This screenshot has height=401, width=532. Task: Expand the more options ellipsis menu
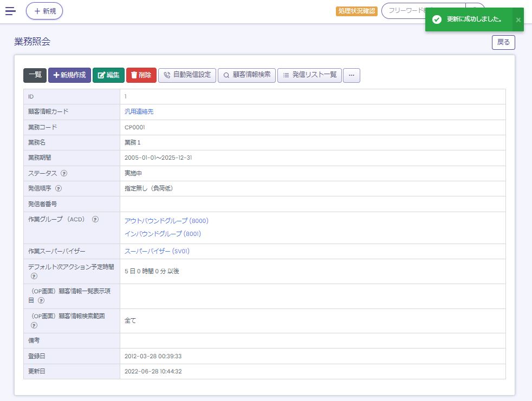pyautogui.click(x=352, y=75)
